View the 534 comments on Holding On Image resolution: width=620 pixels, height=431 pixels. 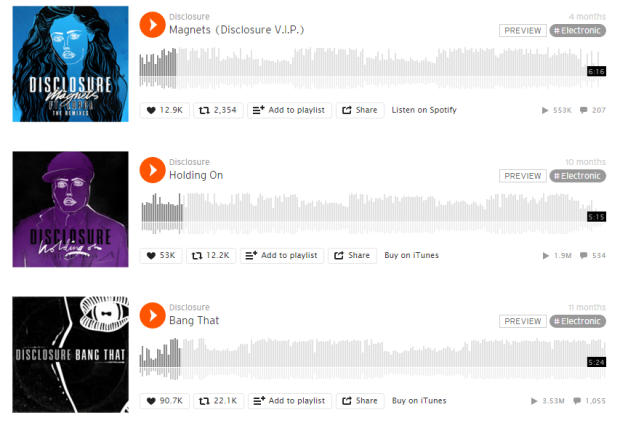pos(592,255)
